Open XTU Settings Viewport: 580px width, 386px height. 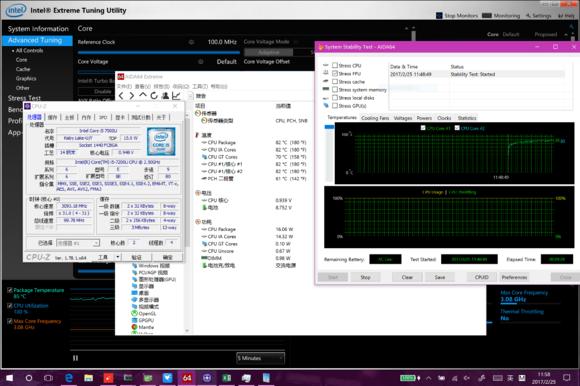tap(539, 16)
